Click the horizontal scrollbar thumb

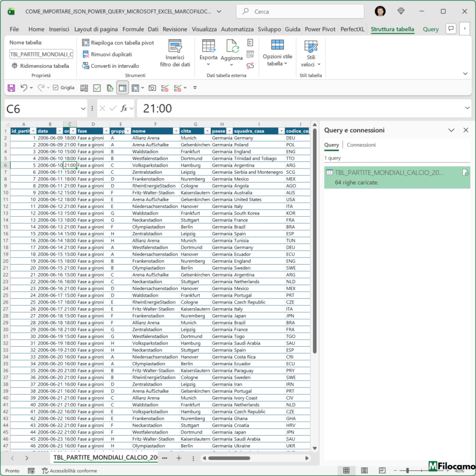pyautogui.click(x=229, y=458)
